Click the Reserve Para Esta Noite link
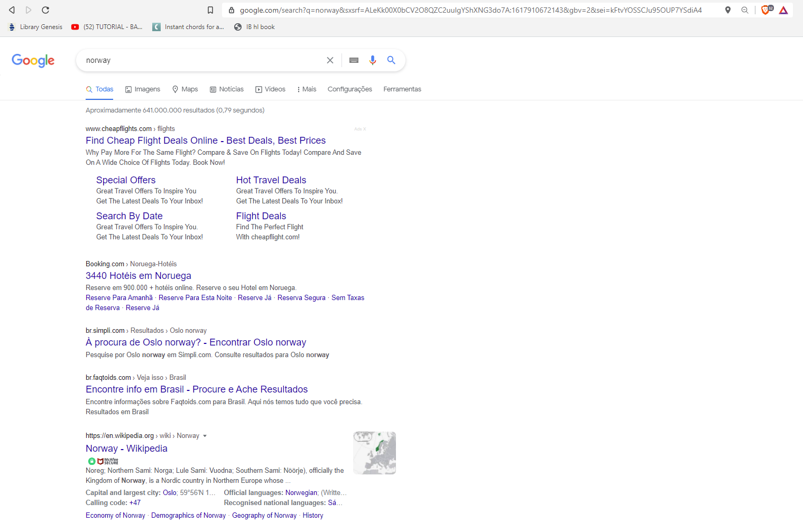The height and width of the screenshot is (532, 803). coord(195,298)
